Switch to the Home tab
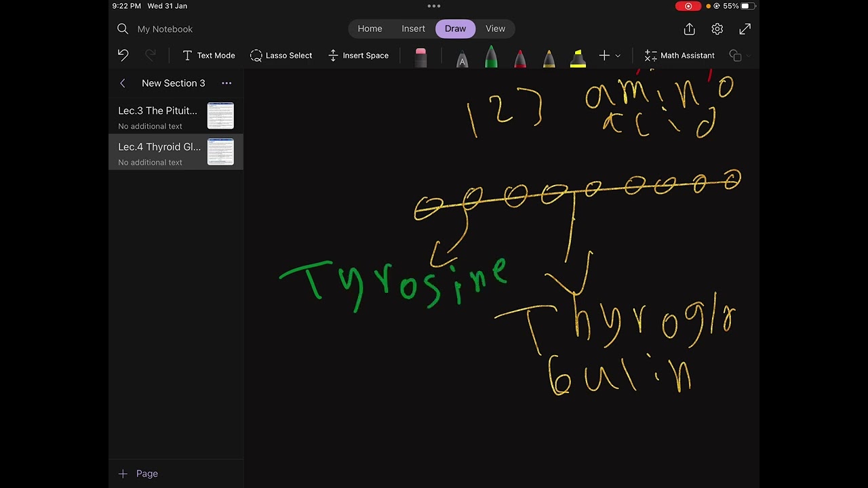868x488 pixels. point(370,28)
